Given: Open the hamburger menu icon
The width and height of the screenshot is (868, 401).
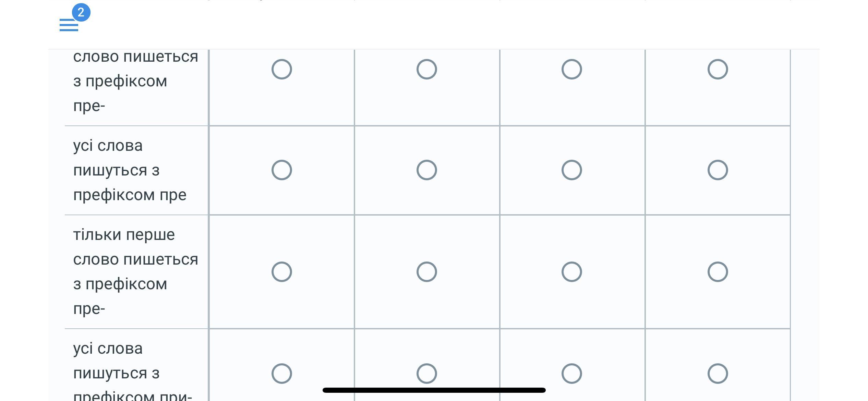Looking at the screenshot, I should coord(69,25).
